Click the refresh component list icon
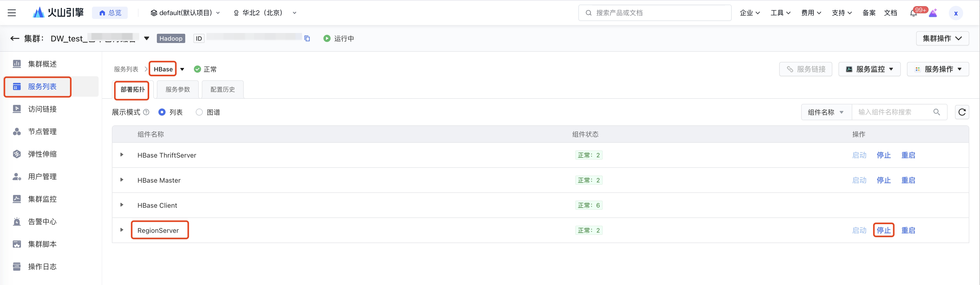 [x=962, y=112]
